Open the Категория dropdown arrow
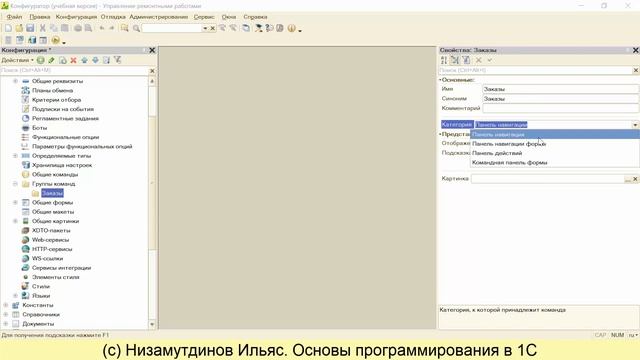640x360 pixels. click(635, 124)
